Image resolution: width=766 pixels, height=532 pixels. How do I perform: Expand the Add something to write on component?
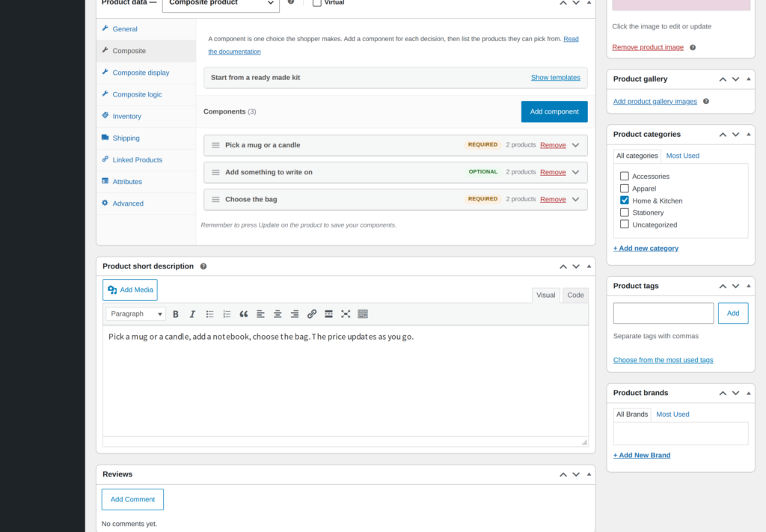(576, 172)
